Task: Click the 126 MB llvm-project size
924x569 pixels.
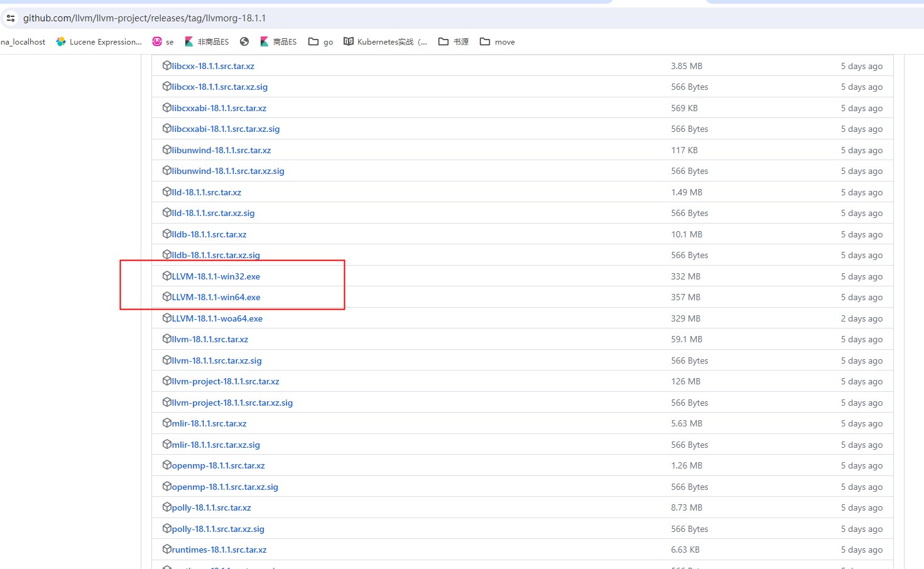Action: (685, 381)
